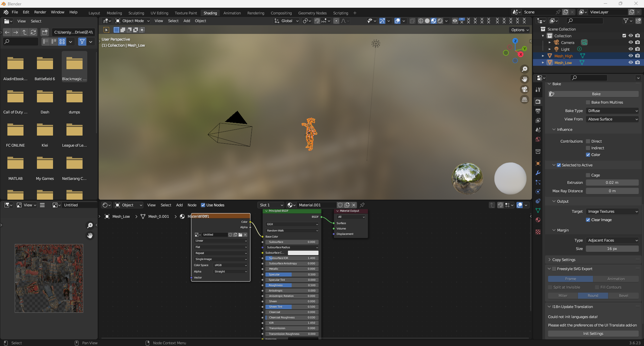Enable the Cage checkbox
This screenshot has width=644, height=346.
coord(588,175)
